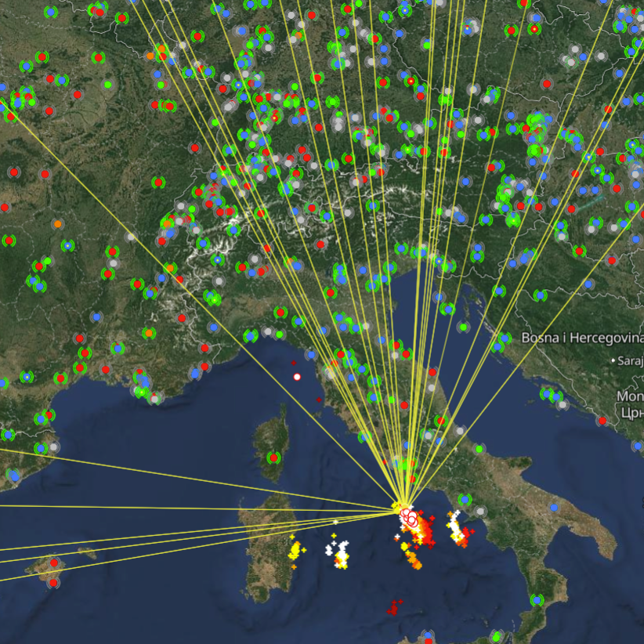Click the red station marker on Corsica
This screenshot has height=644, width=644.
click(274, 457)
